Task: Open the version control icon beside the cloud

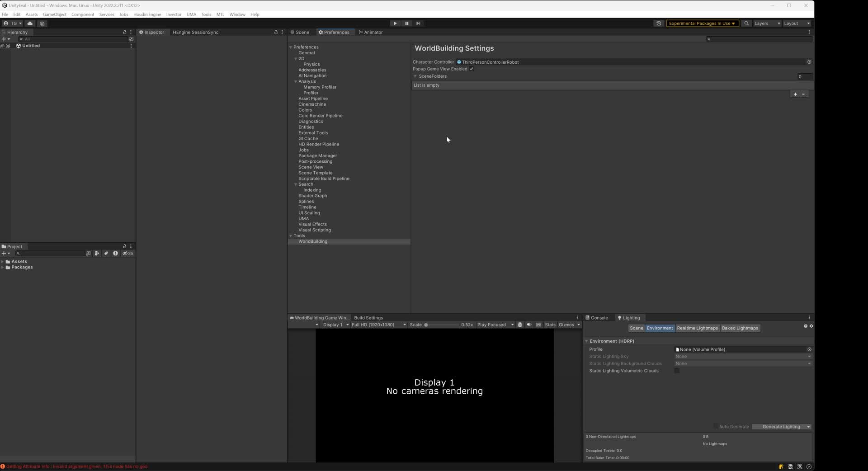Action: [42, 24]
